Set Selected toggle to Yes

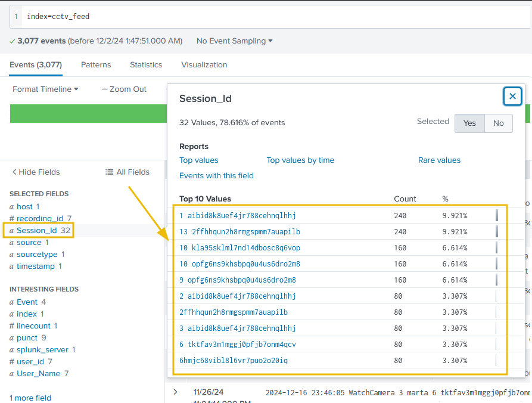pyautogui.click(x=469, y=123)
